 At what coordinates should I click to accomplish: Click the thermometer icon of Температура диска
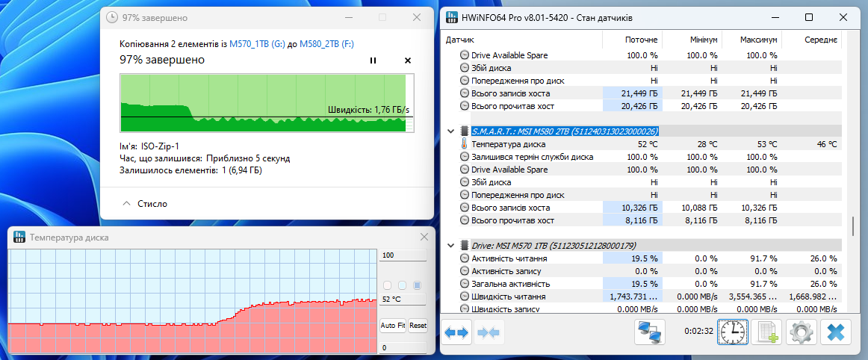[x=463, y=144]
